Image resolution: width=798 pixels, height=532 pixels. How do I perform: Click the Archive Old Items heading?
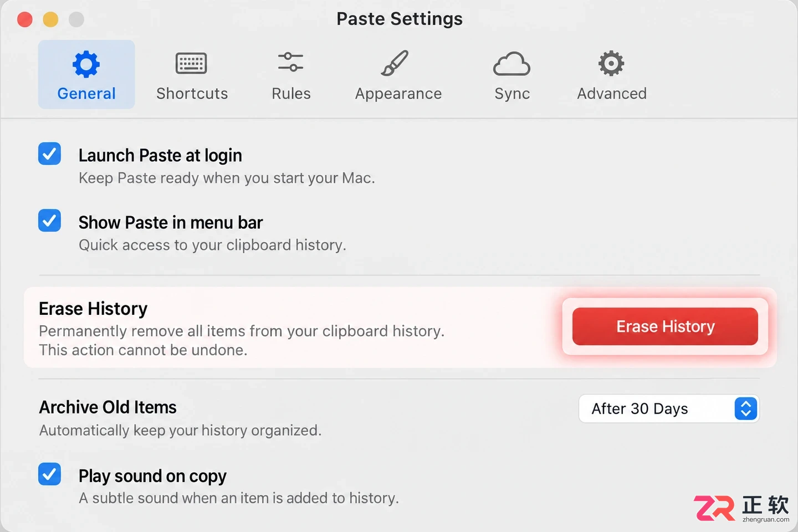click(x=108, y=407)
